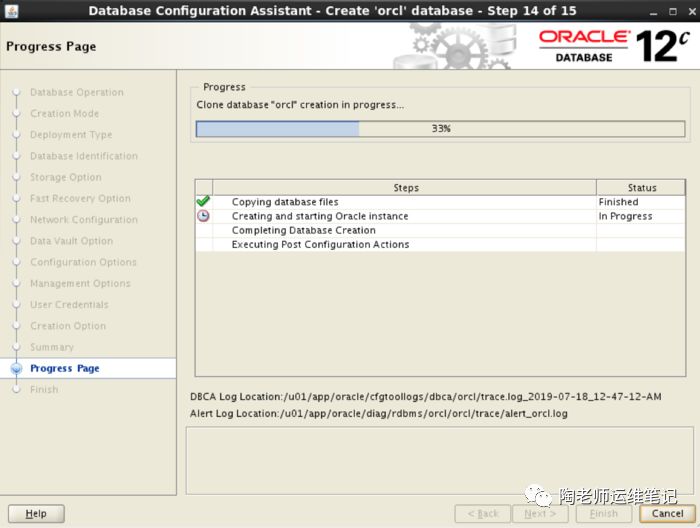The width and height of the screenshot is (700, 528).
Task: Select Management Options step in sidebar
Action: tap(80, 283)
